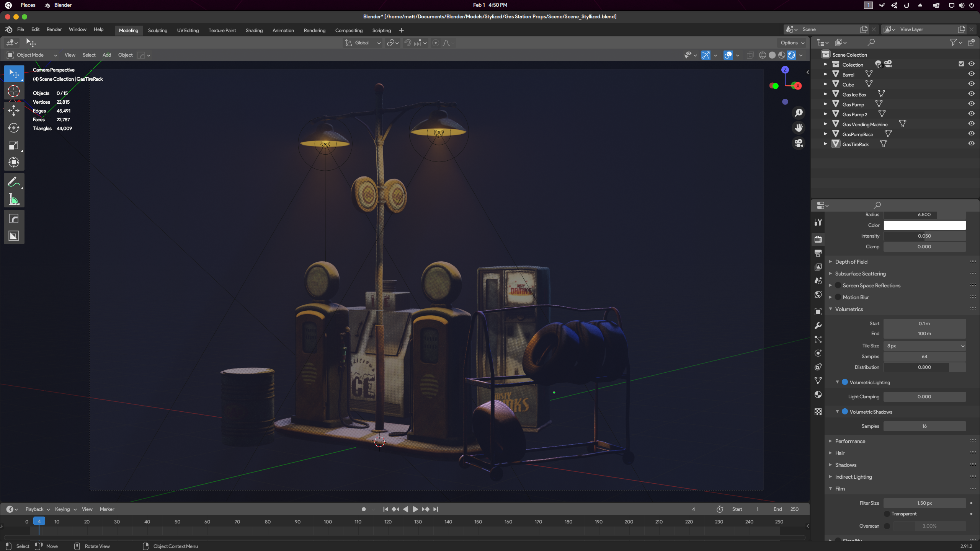Enable Screen Space Reflections
This screenshot has height=551, width=980.
point(838,285)
